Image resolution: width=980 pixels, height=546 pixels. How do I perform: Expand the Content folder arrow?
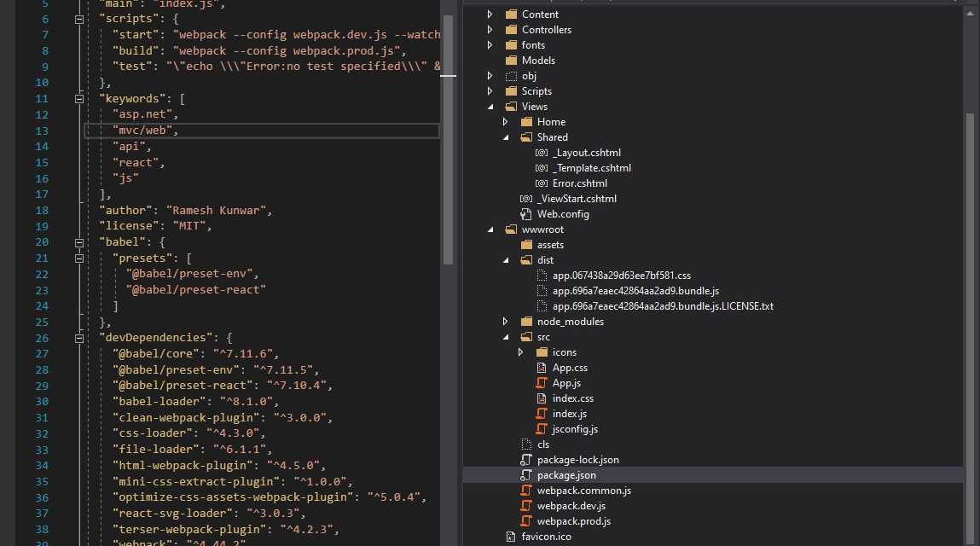point(490,15)
